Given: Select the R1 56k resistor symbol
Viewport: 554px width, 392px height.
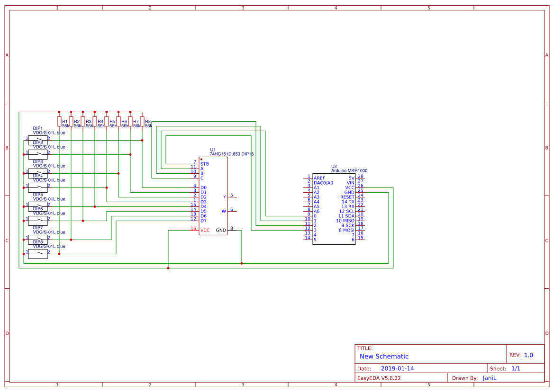Looking at the screenshot, I should [59, 122].
